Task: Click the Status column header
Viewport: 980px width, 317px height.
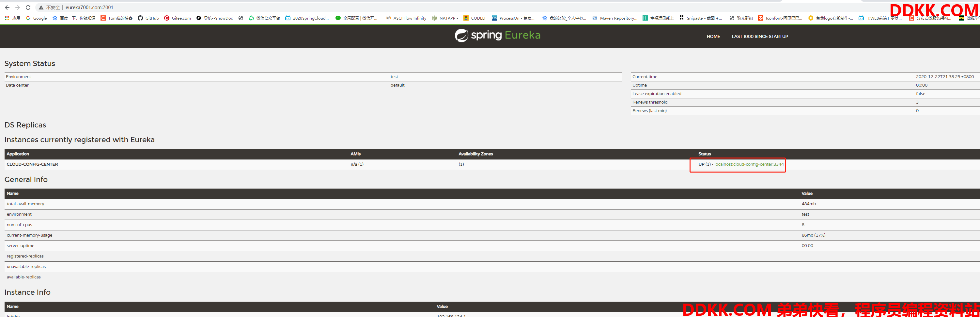Action: (705, 154)
